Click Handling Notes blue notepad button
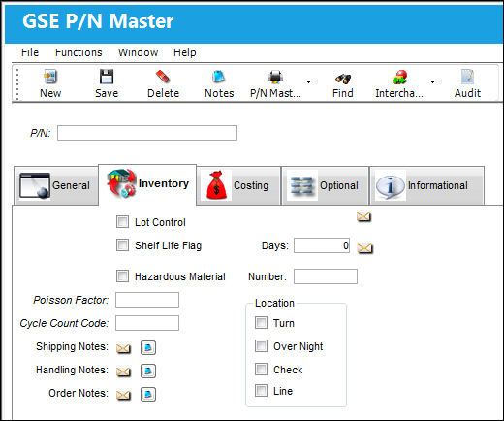The height and width of the screenshot is (421, 504). 148,371
